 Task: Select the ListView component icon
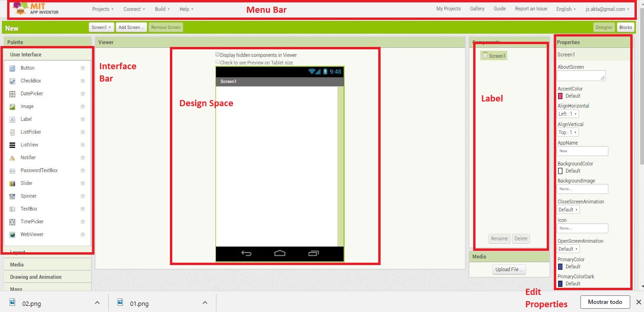click(12, 145)
